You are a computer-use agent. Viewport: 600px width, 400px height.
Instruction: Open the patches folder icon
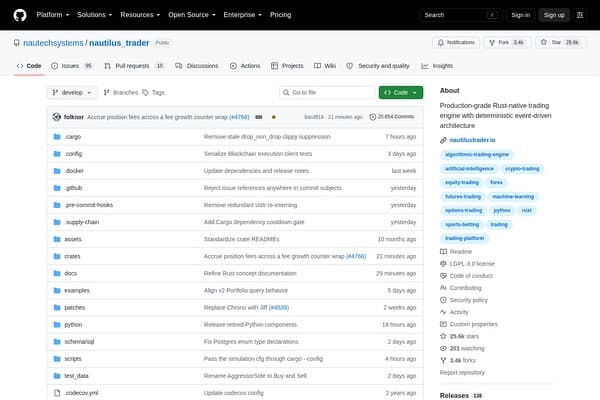coord(57,307)
